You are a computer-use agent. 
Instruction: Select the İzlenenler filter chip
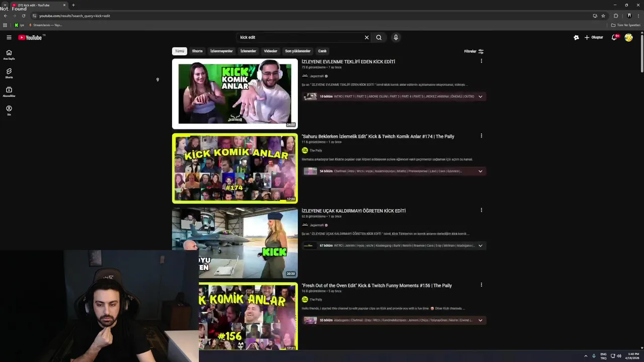click(248, 51)
